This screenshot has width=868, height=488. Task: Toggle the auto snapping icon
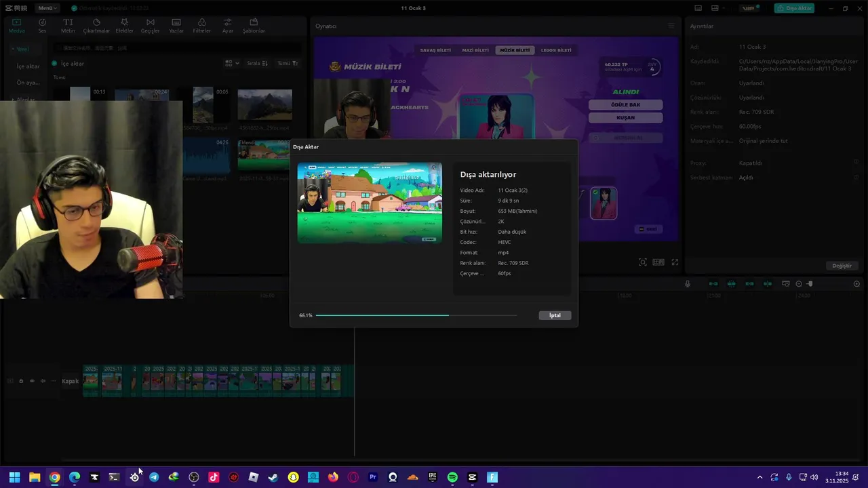tap(731, 284)
